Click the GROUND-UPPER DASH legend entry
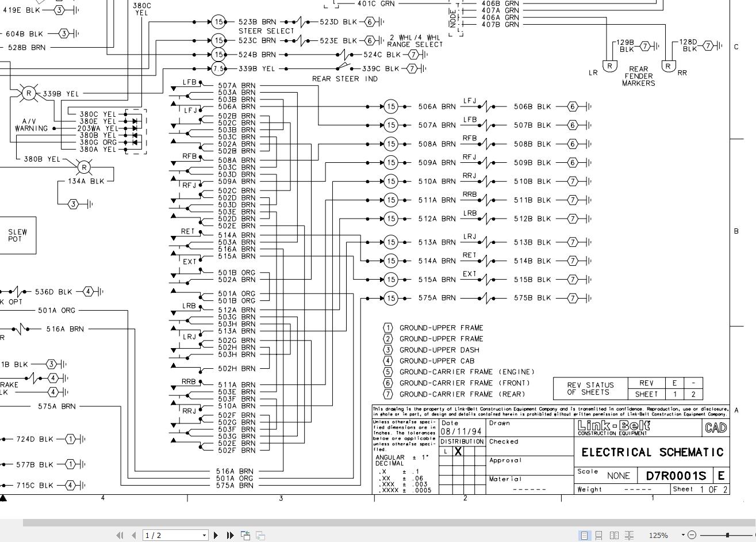This screenshot has height=542, width=756. pos(439,350)
